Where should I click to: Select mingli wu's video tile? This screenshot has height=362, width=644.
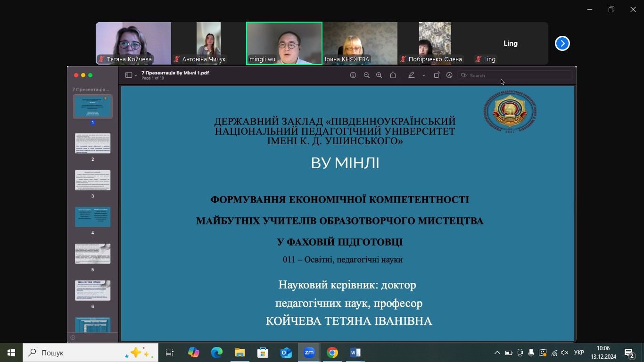point(284,43)
